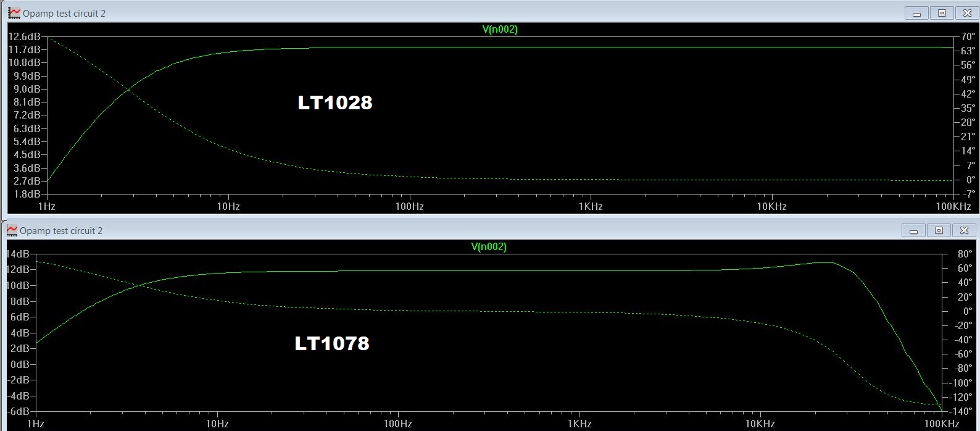Click the 10KHz frequency label in lower plot
The image size is (980, 431).
(760, 424)
